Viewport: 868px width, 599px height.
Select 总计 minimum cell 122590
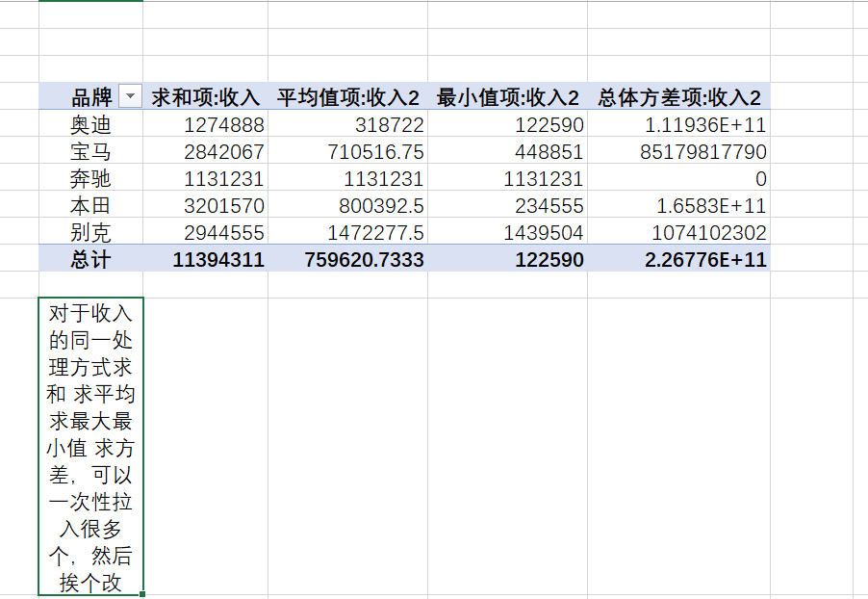pyautogui.click(x=508, y=259)
